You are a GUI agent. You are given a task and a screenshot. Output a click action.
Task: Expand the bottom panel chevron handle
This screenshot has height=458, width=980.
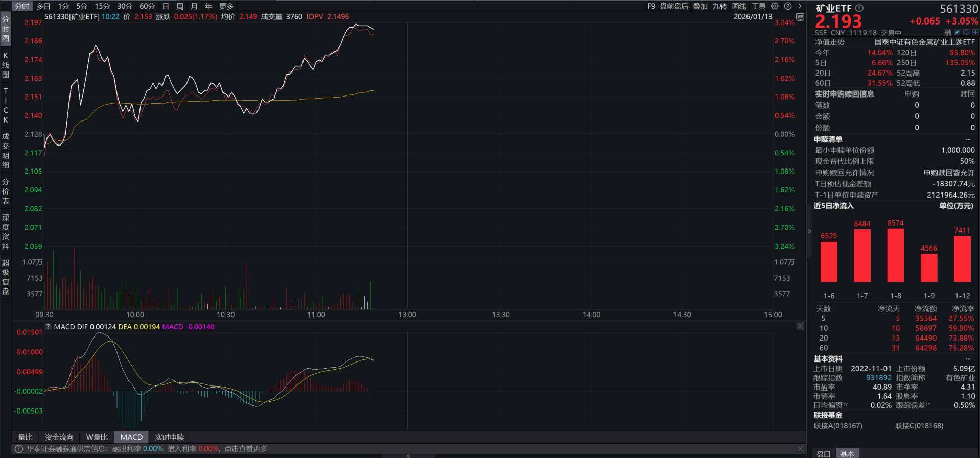[408, 455]
